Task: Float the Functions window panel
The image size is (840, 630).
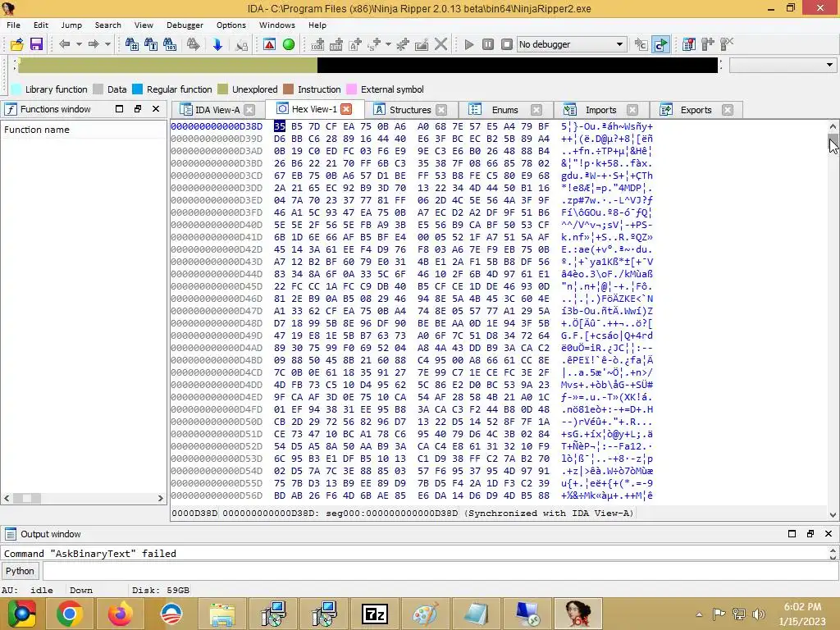Action: point(138,109)
